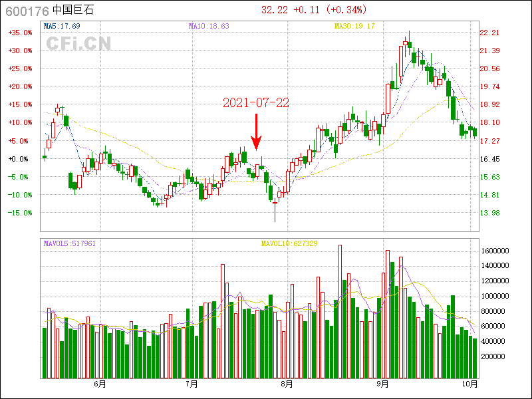Click the 600000 volume axis label
Screen dimensions: 532x399
(493, 327)
